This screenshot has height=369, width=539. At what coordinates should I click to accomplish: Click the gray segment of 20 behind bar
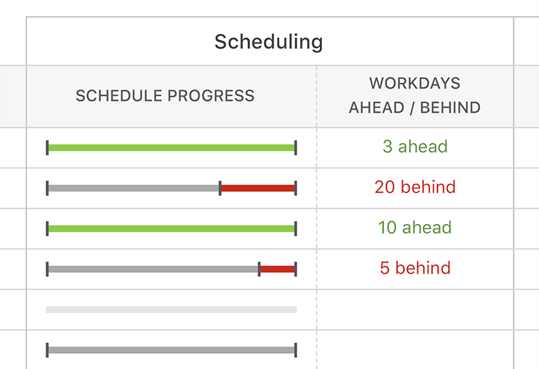[x=134, y=188]
